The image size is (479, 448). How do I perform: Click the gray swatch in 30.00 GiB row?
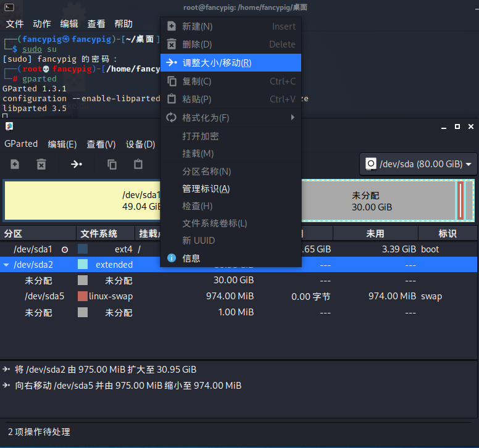click(x=83, y=280)
